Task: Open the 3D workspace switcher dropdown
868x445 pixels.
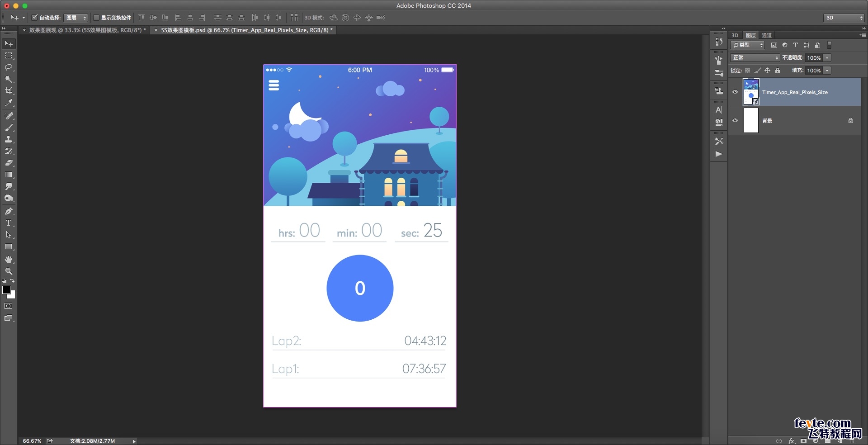Action: (x=844, y=18)
